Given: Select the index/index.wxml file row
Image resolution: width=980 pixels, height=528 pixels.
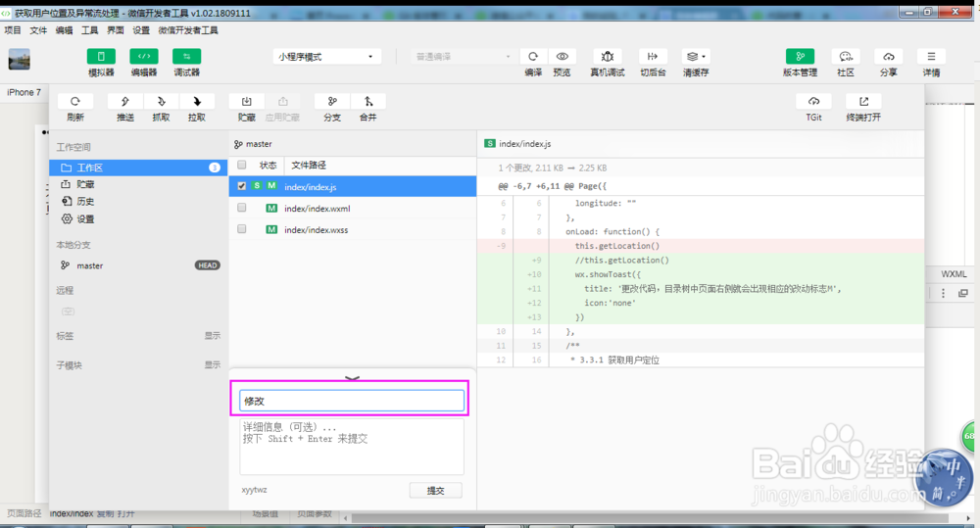Looking at the screenshot, I should click(353, 208).
